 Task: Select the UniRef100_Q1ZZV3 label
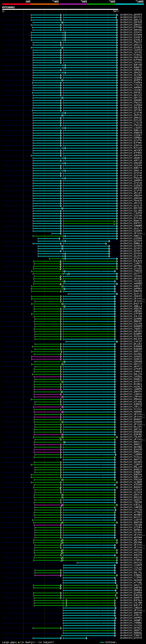pyautogui.click(x=131, y=256)
